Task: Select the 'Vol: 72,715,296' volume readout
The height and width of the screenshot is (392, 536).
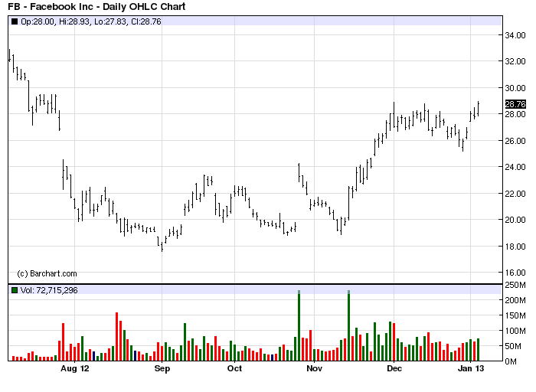Action: [x=49, y=290]
